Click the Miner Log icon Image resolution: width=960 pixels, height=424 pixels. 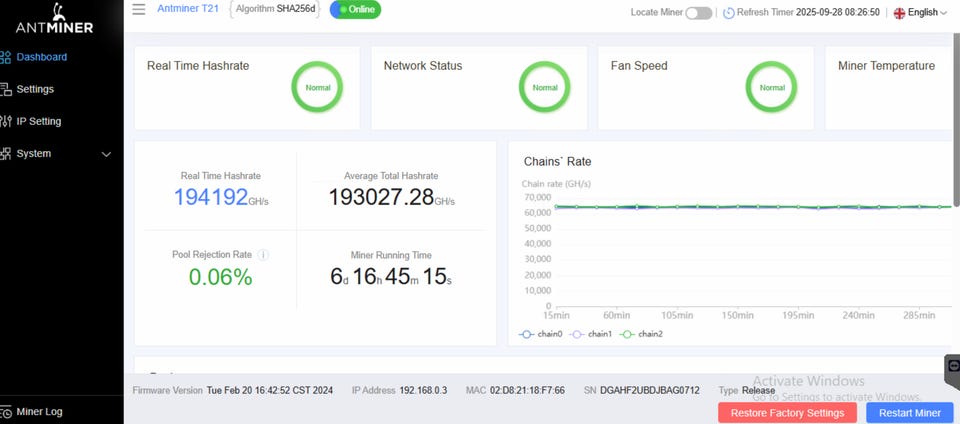coord(6,412)
